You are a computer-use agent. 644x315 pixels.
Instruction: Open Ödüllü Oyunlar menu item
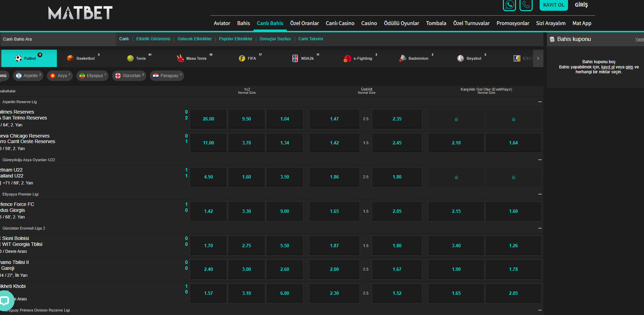tap(402, 23)
